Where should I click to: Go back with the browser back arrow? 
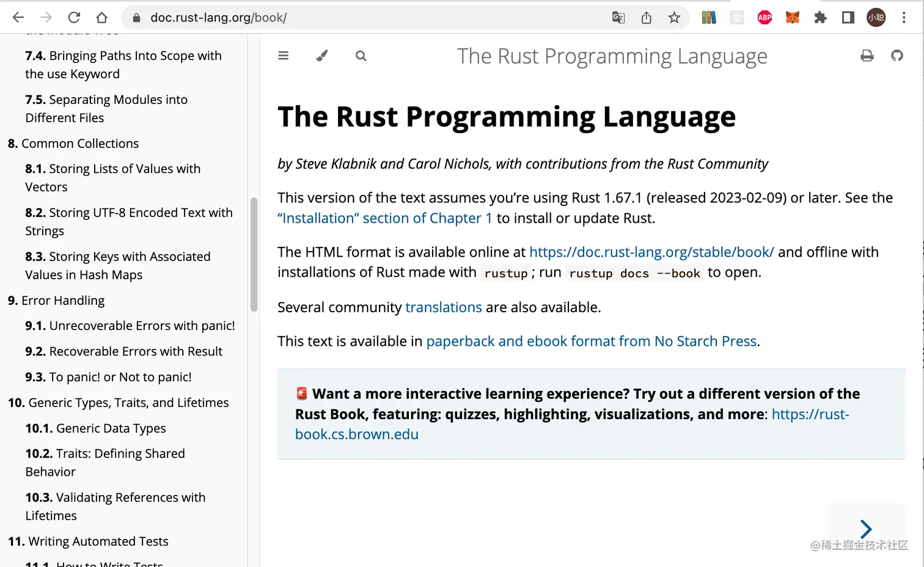(18, 17)
